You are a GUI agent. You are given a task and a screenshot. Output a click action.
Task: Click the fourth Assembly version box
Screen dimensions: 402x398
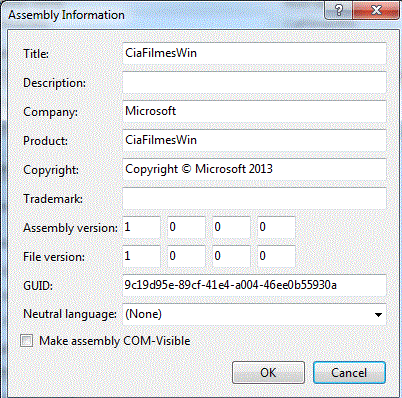click(276, 227)
